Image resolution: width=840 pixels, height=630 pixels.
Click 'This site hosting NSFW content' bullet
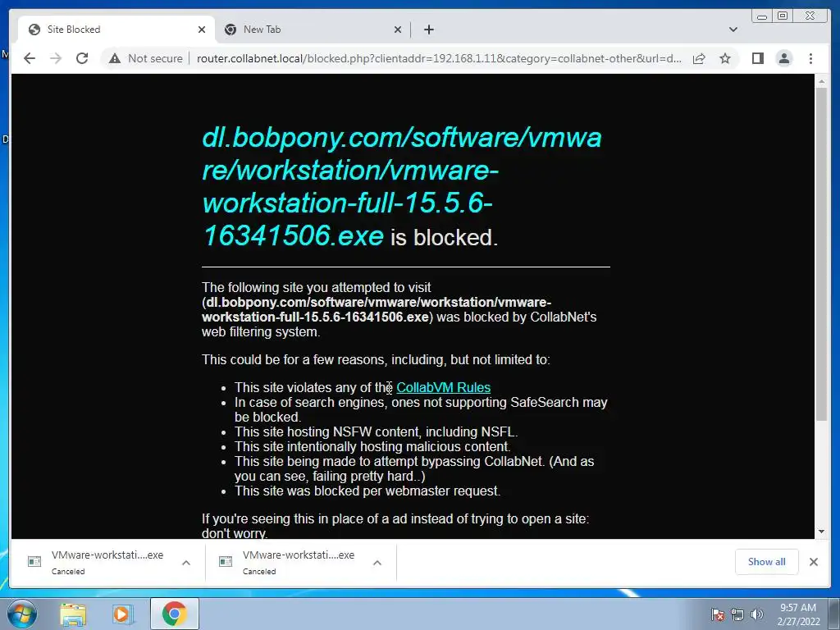pyautogui.click(x=376, y=431)
